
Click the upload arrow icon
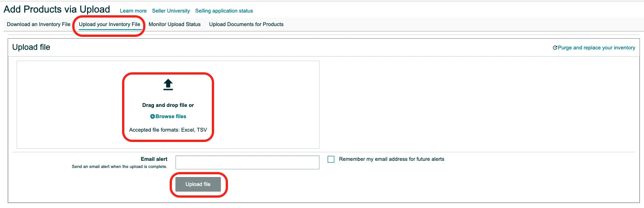coord(168,84)
